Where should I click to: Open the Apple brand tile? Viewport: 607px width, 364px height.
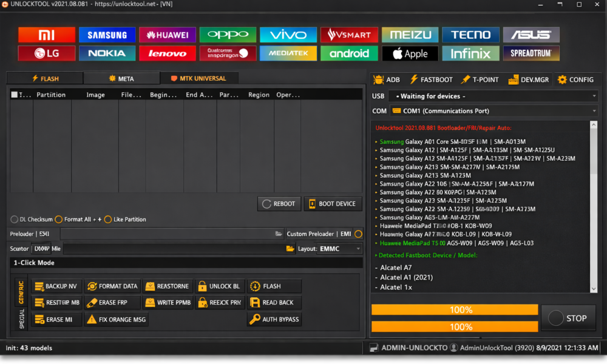410,53
